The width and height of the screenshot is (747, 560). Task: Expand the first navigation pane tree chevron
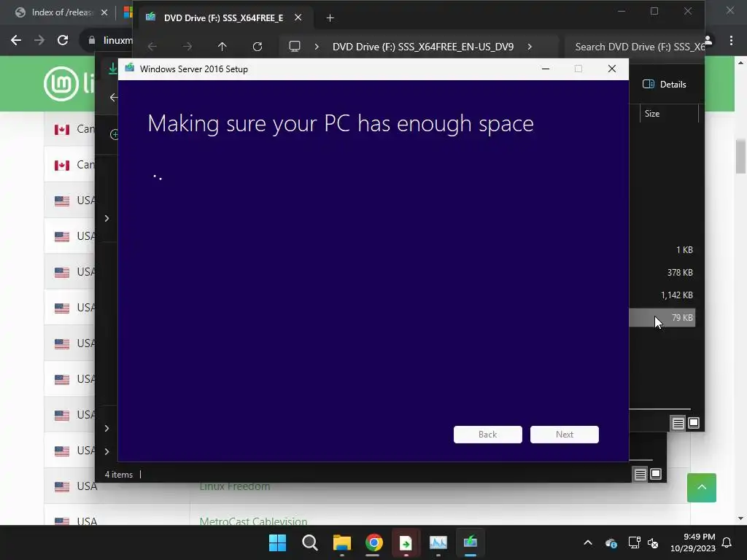click(x=107, y=218)
